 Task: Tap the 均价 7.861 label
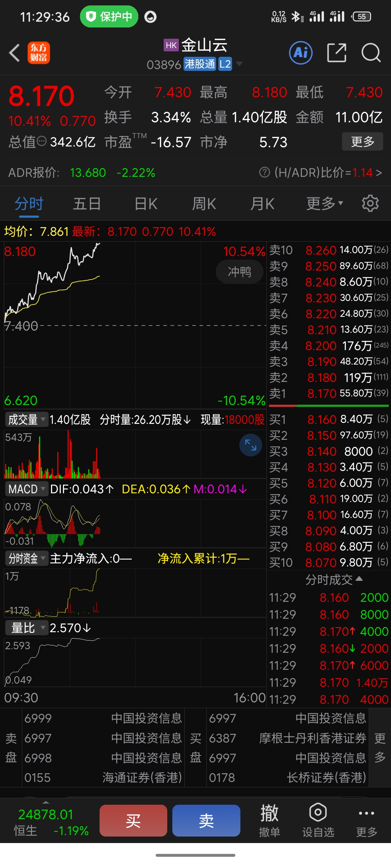(36, 231)
